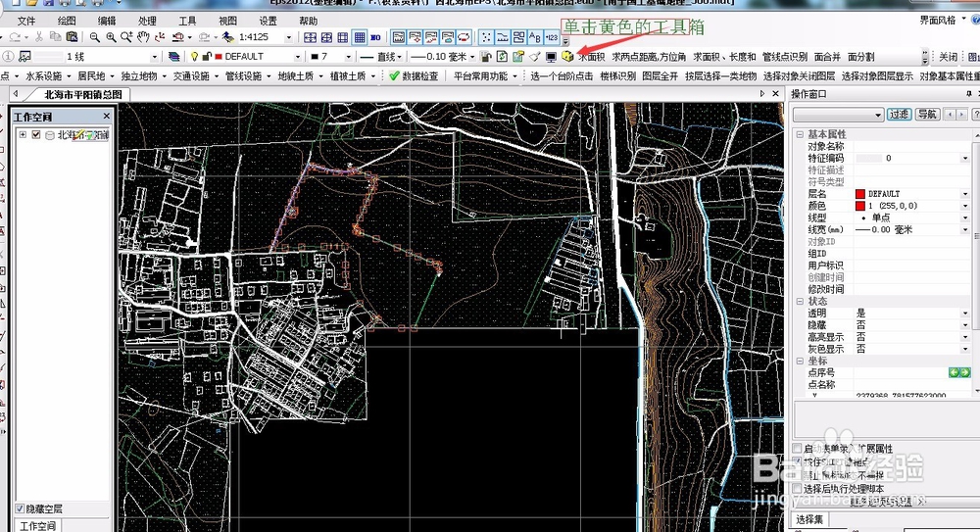Image resolution: width=980 pixels, height=532 pixels.
Task: Click the 过滤 button
Action: pos(899,115)
